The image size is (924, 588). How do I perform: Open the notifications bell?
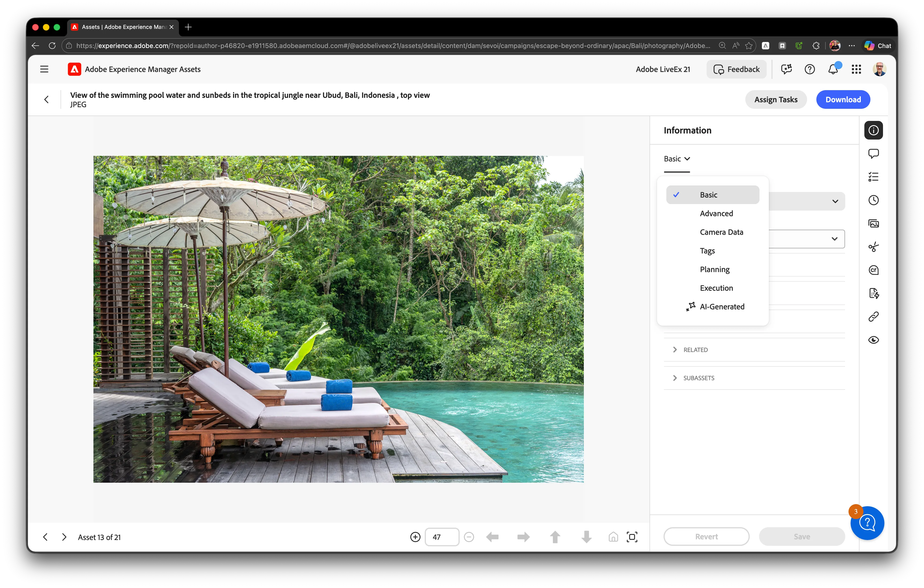pyautogui.click(x=833, y=69)
